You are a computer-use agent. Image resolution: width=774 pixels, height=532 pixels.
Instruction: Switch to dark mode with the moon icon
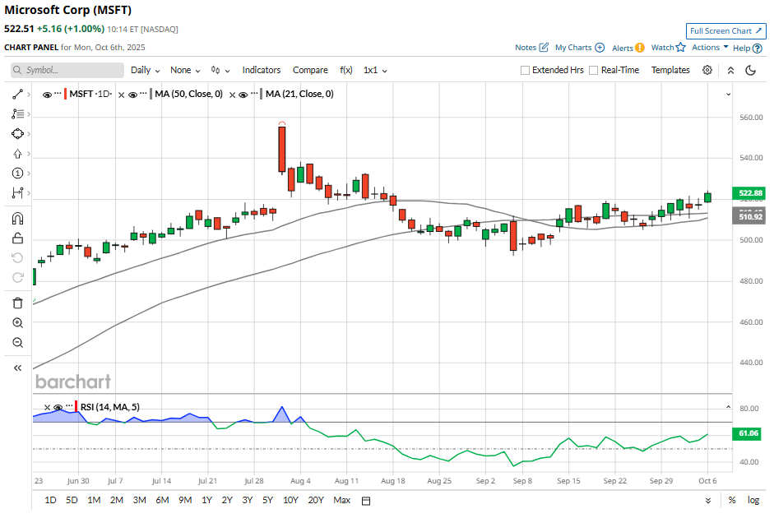coord(750,71)
